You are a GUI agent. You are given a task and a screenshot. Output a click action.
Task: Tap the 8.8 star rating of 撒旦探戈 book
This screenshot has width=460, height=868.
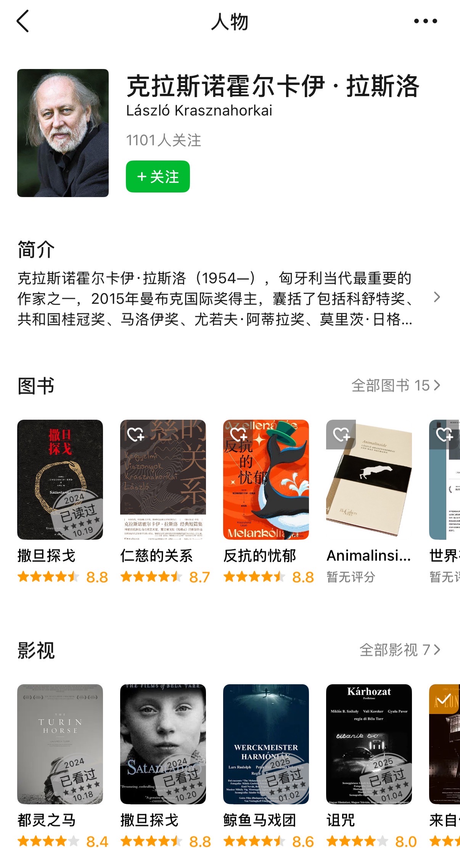(x=63, y=577)
